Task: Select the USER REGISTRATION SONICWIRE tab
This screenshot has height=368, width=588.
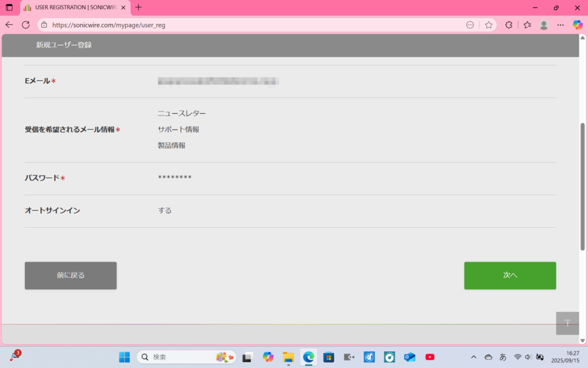Action: click(x=75, y=7)
